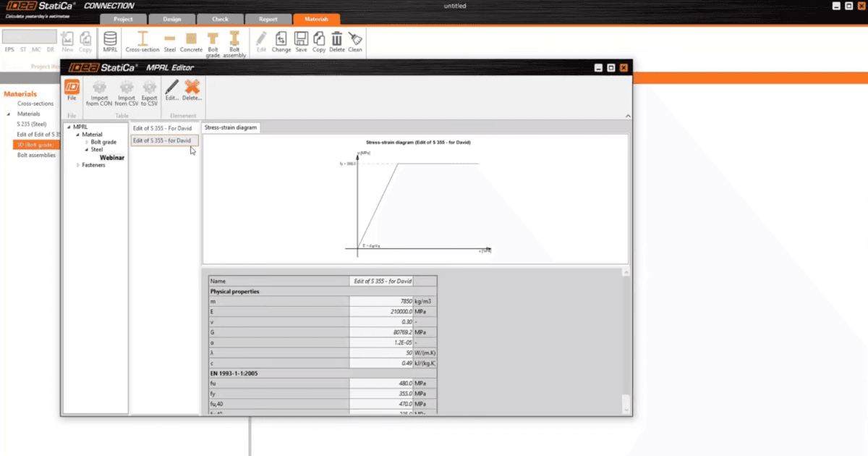Viewport: 868px width, 456px height.
Task: Collapse the MPRL root tree node
Action: point(69,127)
